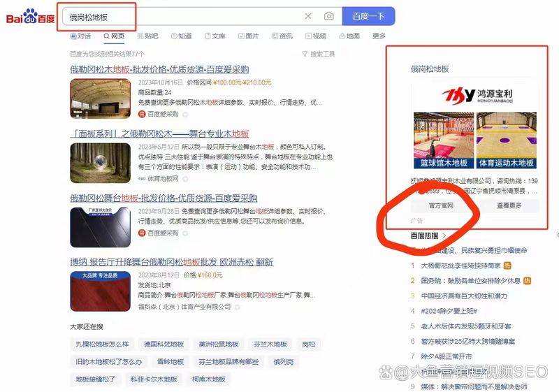This screenshot has height=392, width=559.
Task: Click the red wood 大品牌 专注品质 thumbnail
Action: pos(100,291)
